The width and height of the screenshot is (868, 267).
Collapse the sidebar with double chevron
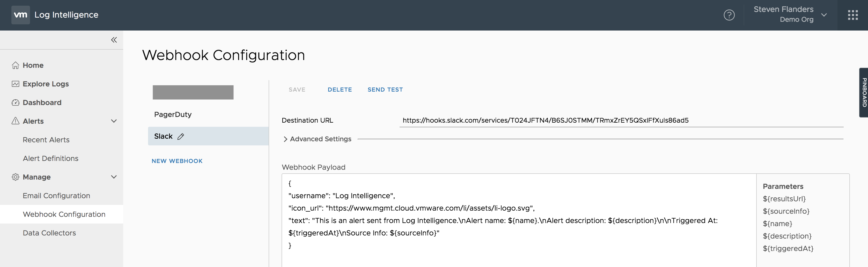pos(114,40)
